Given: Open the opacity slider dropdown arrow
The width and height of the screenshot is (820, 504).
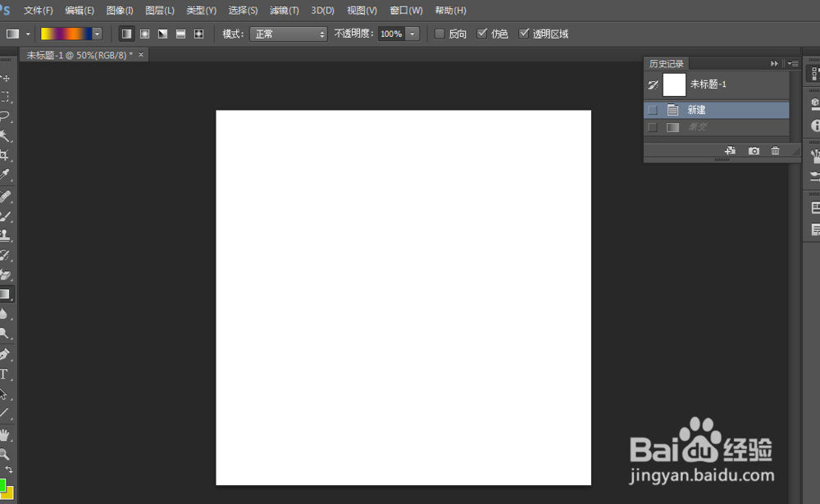Looking at the screenshot, I should pos(412,34).
